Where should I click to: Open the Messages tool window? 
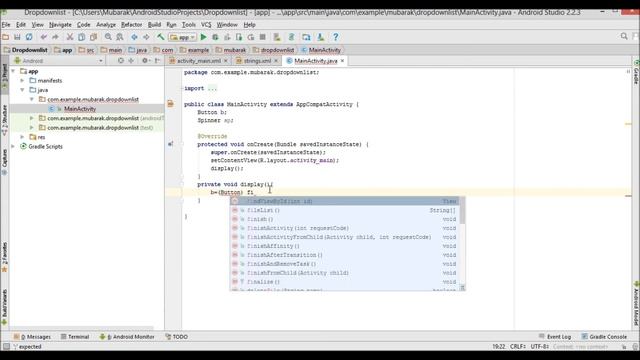pos(32,337)
